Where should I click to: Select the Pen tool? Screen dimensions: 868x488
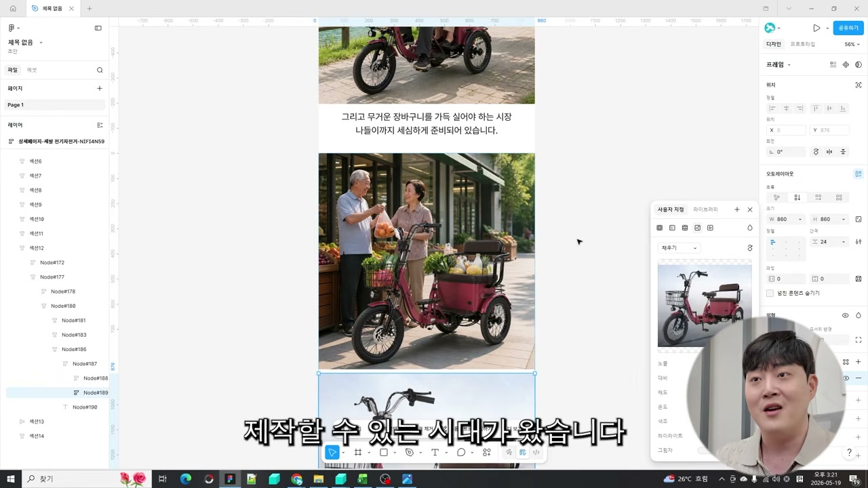410,452
